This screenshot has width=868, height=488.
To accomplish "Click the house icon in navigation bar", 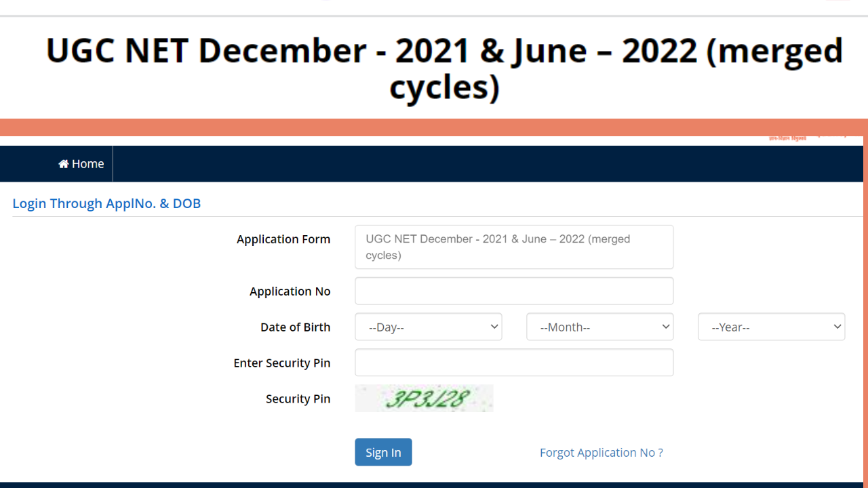I will pyautogui.click(x=64, y=164).
